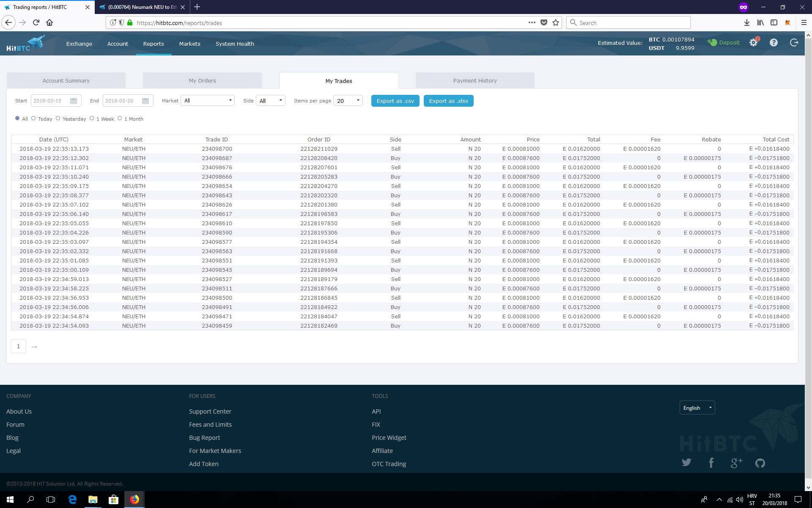
Task: Click the Deposit button
Action: (724, 42)
